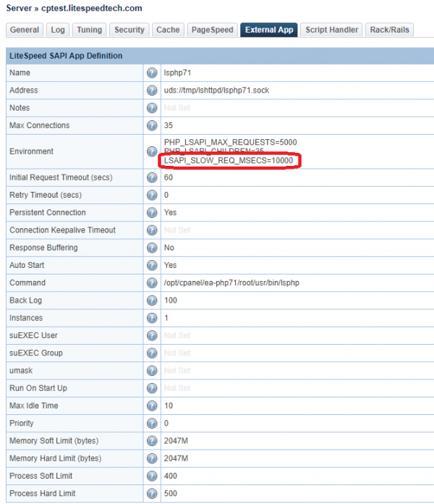Open help for Auto Start

click(x=152, y=265)
